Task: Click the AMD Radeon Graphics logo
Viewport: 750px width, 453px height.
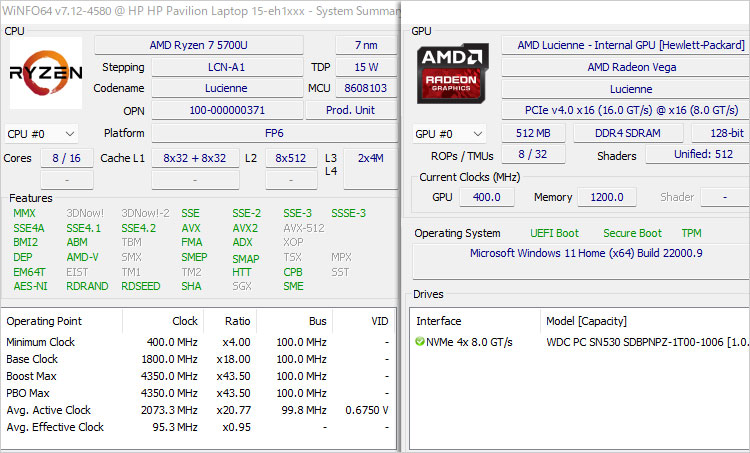Action: coord(451,77)
